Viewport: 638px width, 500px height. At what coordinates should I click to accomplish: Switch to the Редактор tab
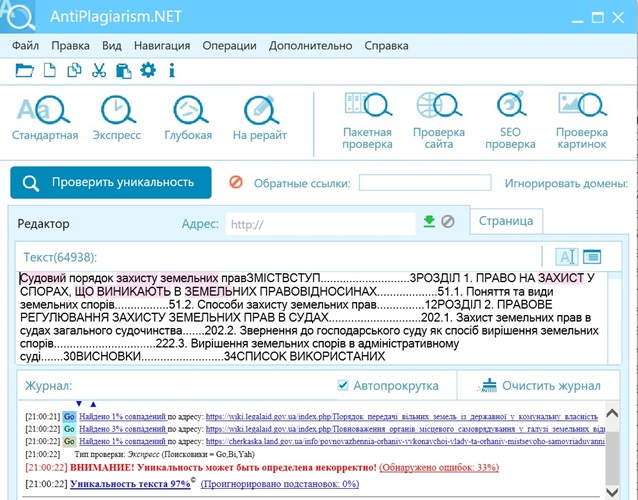click(44, 224)
